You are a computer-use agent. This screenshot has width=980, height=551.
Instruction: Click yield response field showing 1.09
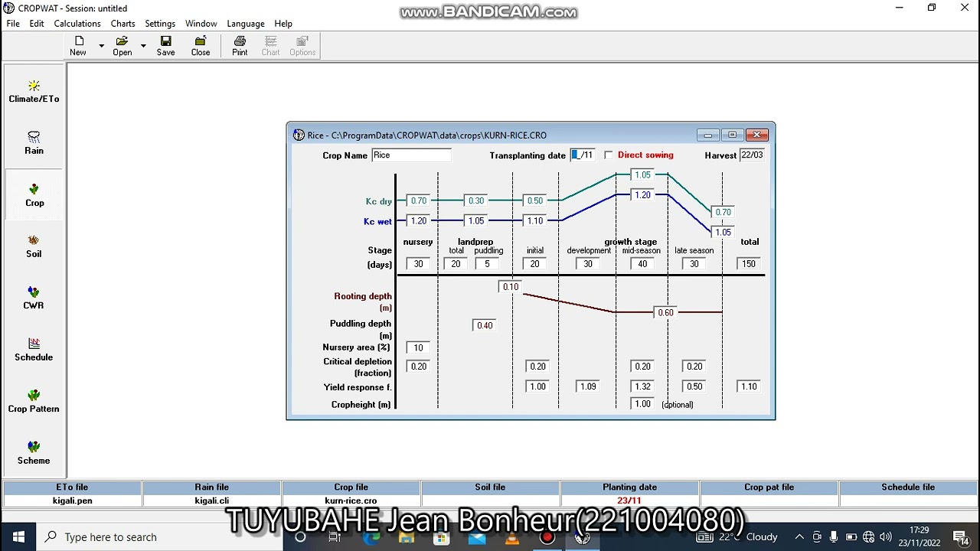click(588, 387)
